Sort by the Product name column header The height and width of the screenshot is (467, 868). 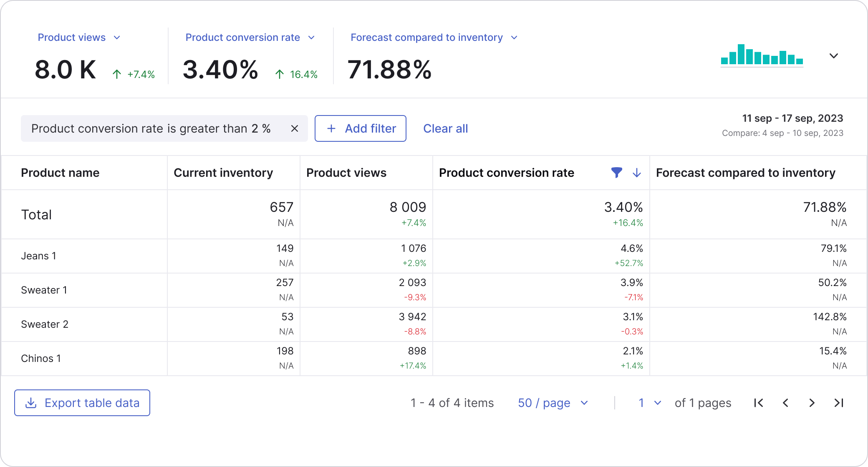pyautogui.click(x=60, y=173)
